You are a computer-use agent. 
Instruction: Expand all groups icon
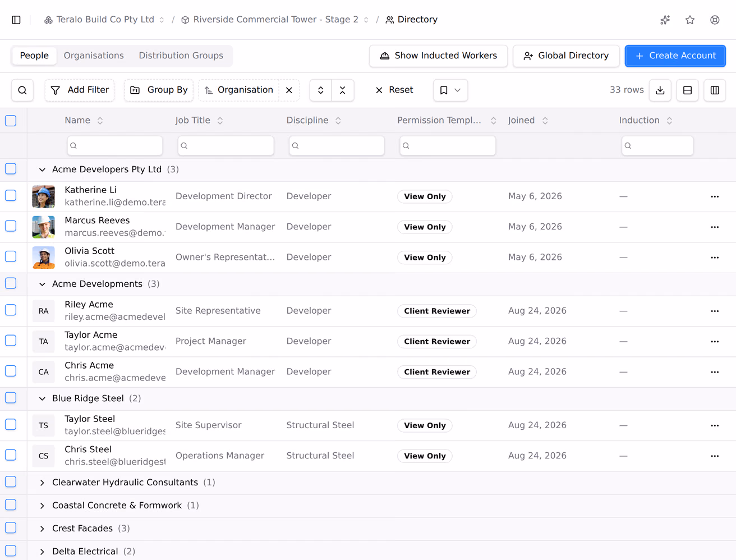[321, 90]
